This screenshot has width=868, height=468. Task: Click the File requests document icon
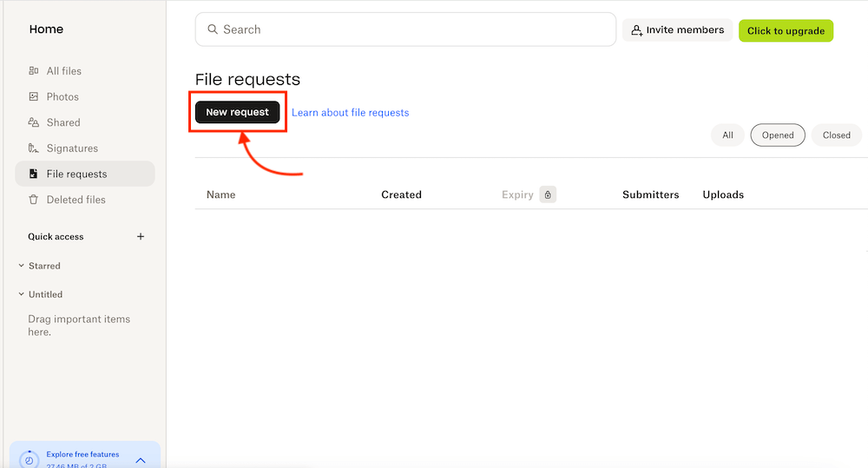click(34, 174)
